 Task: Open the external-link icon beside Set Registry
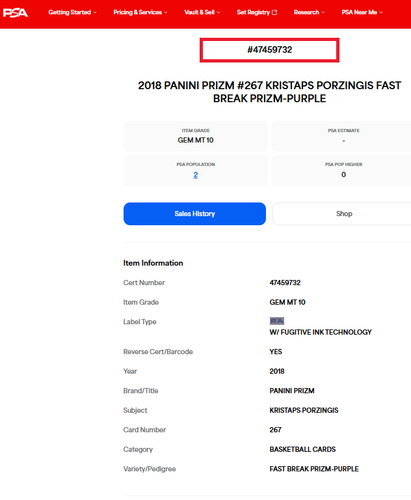pos(274,12)
